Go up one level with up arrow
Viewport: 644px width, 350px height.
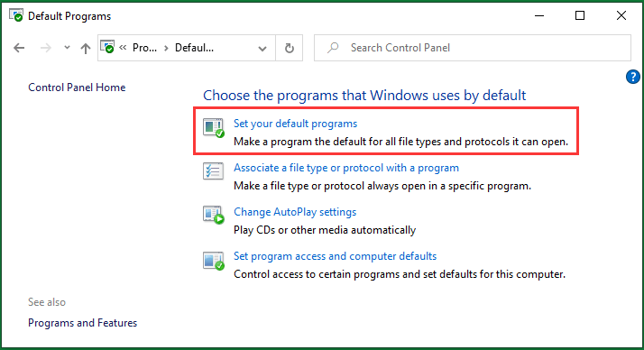point(86,49)
